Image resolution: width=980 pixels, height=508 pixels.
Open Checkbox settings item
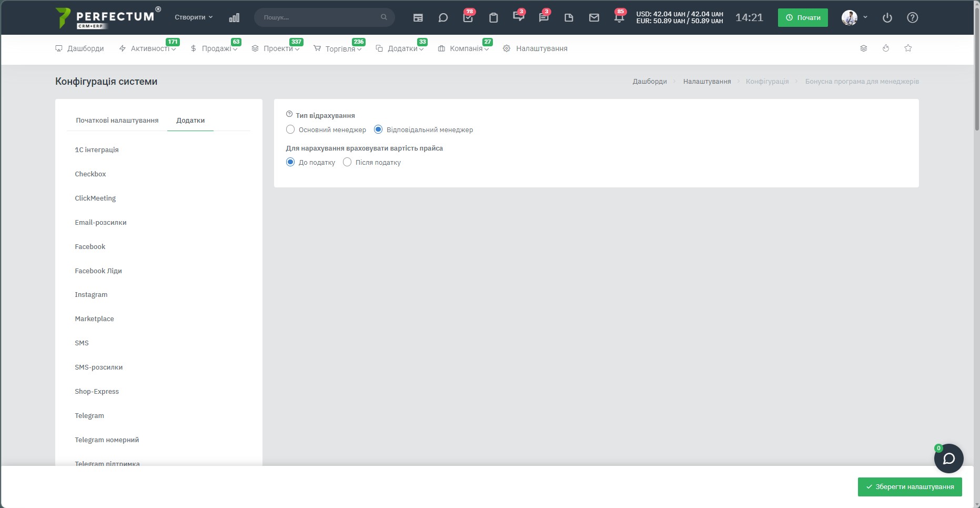pos(90,174)
